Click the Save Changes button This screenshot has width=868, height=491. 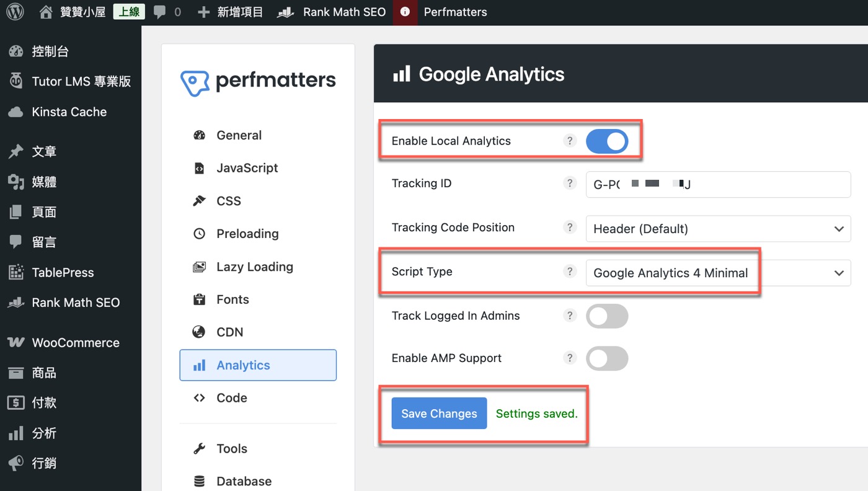coord(439,414)
